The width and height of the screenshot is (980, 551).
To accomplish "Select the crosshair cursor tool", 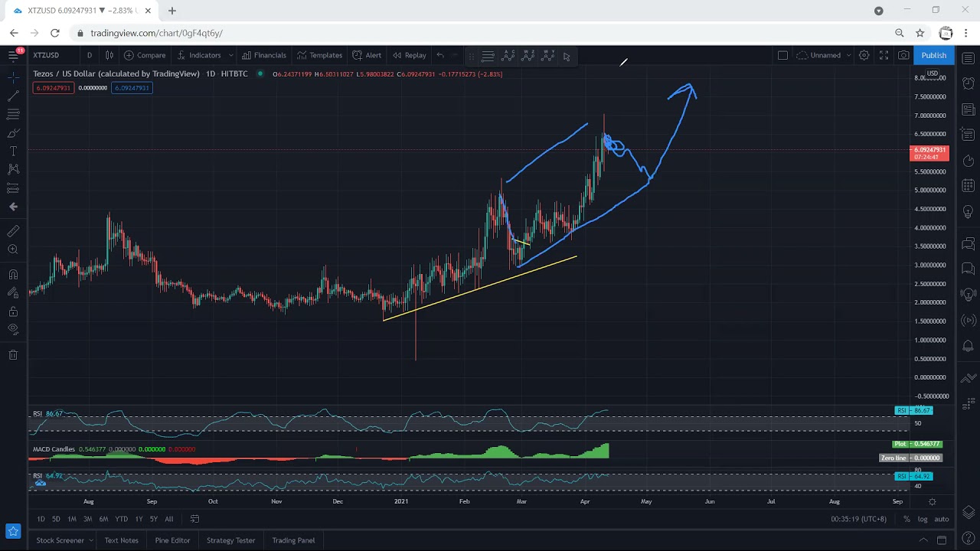I will (13, 78).
